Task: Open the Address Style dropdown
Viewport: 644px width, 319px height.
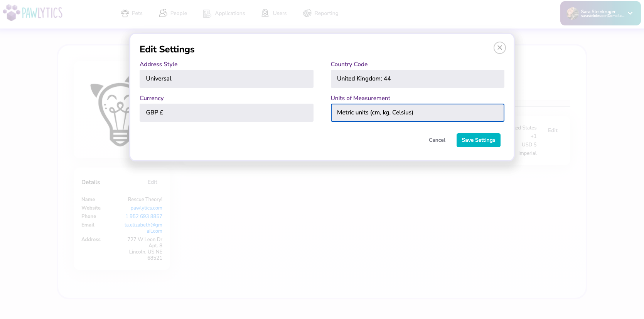Action: click(226, 79)
